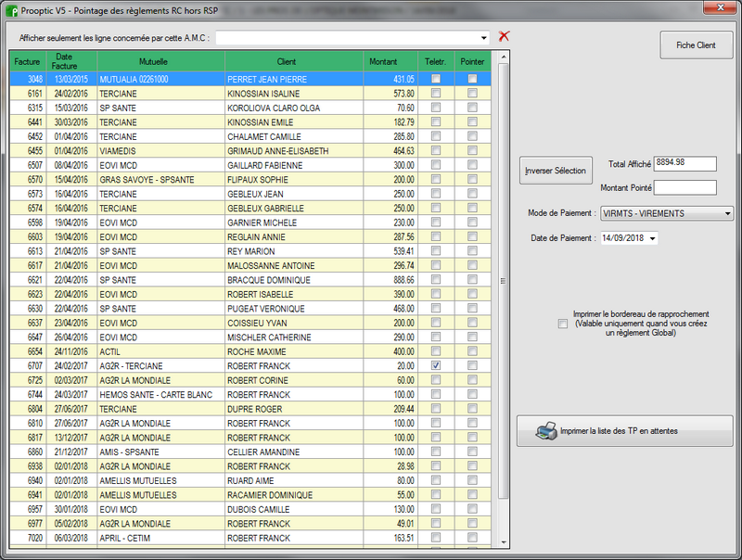This screenshot has height=560, width=742.
Task: Click the Teletr. column header
Action: tap(436, 61)
